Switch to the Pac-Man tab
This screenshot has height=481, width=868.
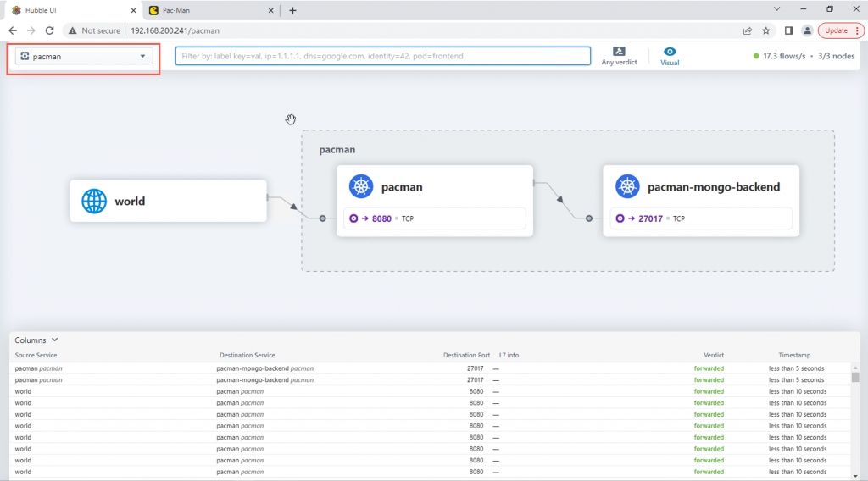pos(211,10)
